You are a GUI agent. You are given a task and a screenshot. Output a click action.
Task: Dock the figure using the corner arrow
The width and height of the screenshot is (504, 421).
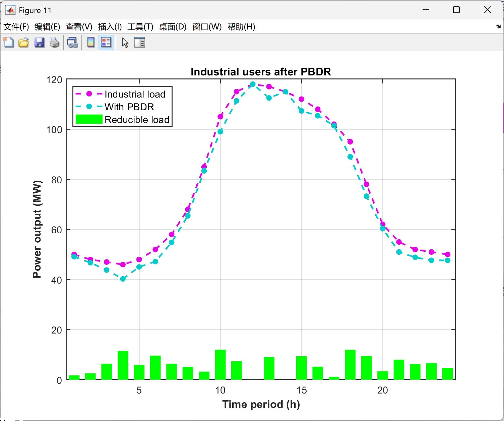[498, 26]
